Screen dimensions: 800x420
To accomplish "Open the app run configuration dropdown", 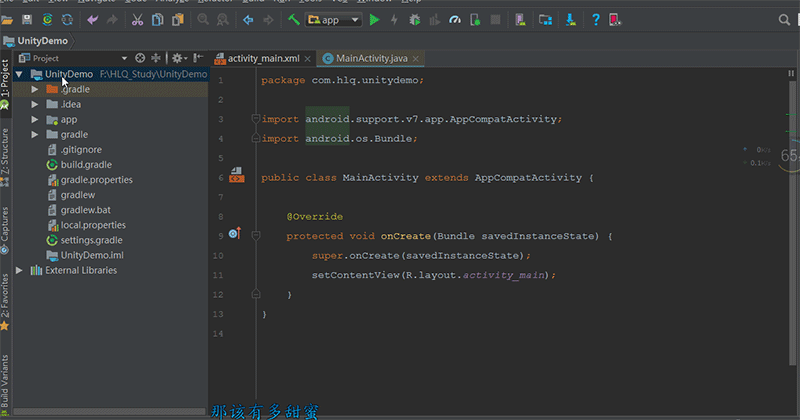I will [x=335, y=19].
